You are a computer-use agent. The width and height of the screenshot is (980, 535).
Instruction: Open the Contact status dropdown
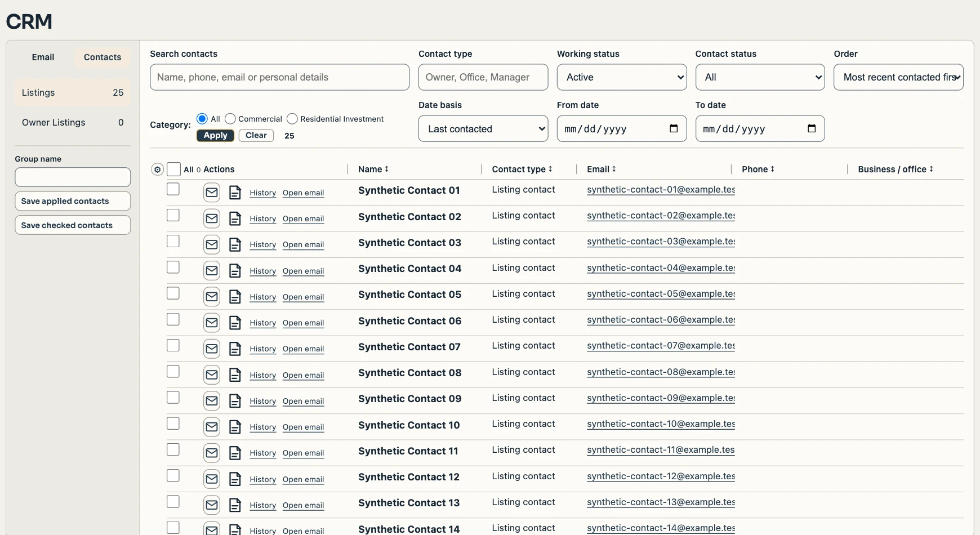(760, 77)
